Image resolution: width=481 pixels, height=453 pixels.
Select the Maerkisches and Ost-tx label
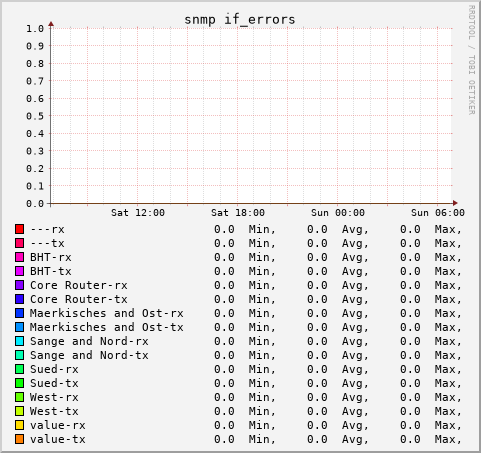(x=107, y=327)
